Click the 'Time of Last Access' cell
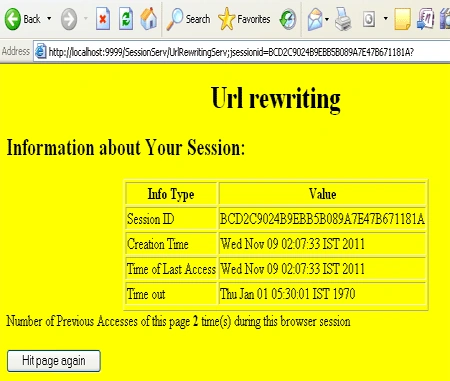The width and height of the screenshot is (450, 381). [x=171, y=269]
